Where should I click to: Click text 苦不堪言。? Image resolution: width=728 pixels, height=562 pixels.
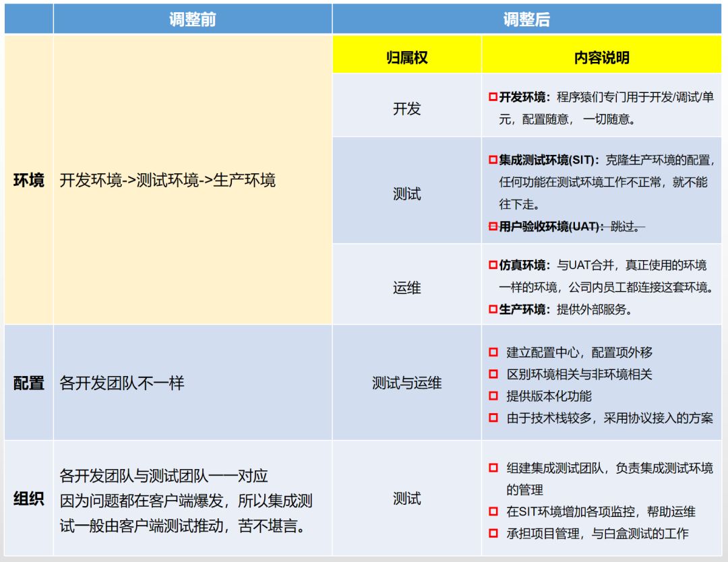click(x=272, y=526)
